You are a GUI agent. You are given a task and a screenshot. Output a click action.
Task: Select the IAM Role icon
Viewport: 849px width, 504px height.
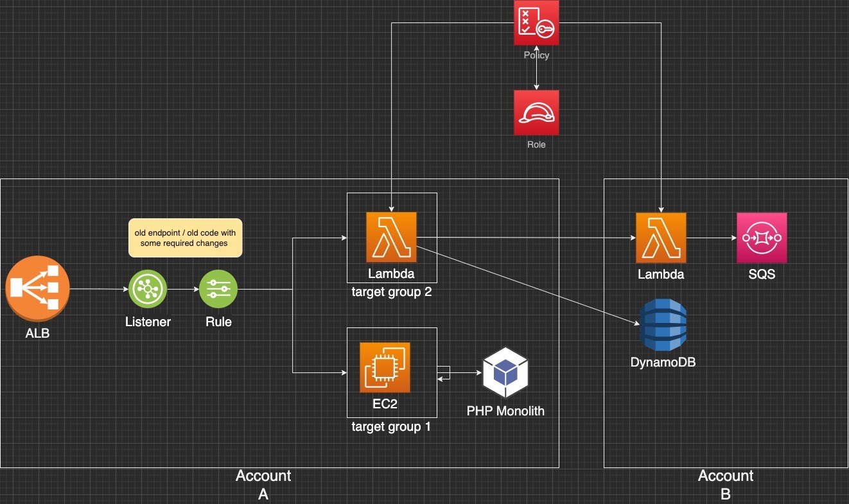pyautogui.click(x=536, y=112)
